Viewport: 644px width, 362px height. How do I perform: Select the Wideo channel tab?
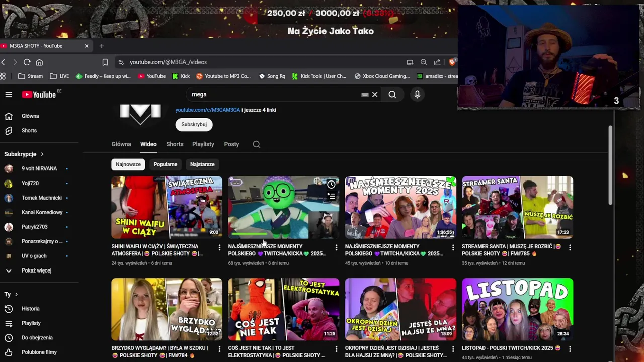(x=148, y=144)
